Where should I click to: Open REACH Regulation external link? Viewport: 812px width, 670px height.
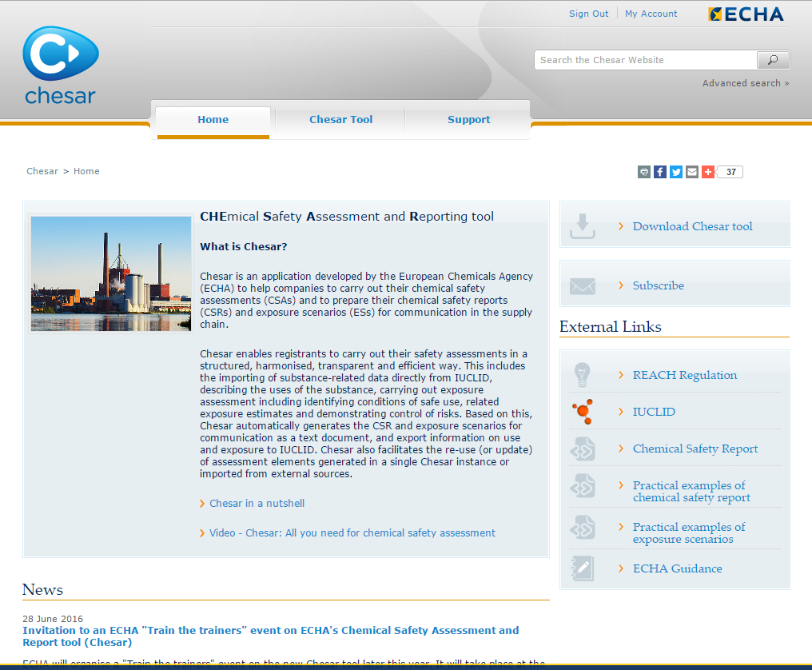click(x=685, y=375)
